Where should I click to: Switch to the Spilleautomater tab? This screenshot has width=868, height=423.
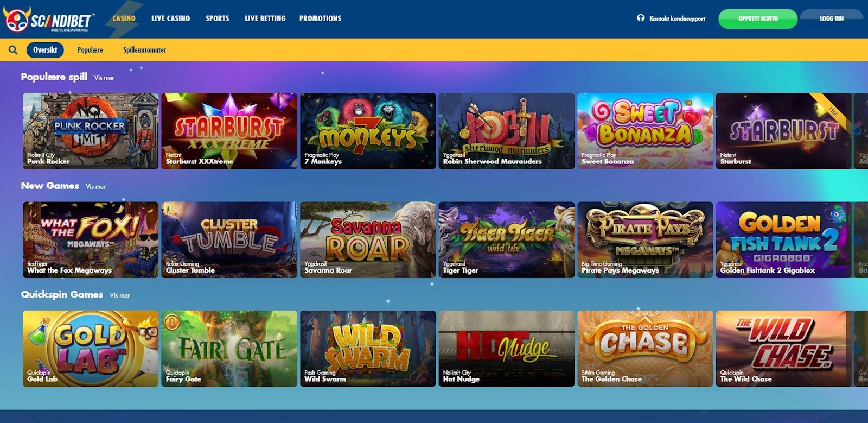tap(144, 50)
